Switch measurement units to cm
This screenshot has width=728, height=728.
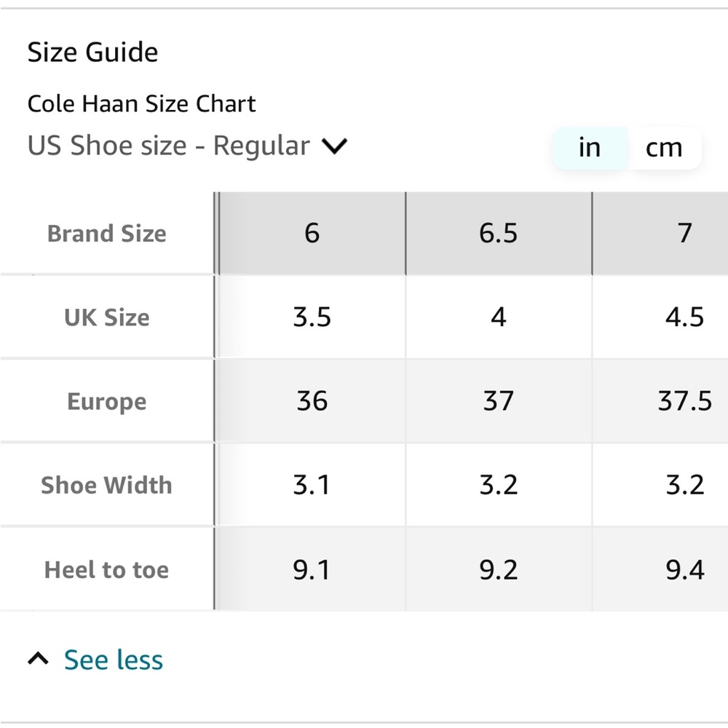pos(664,148)
